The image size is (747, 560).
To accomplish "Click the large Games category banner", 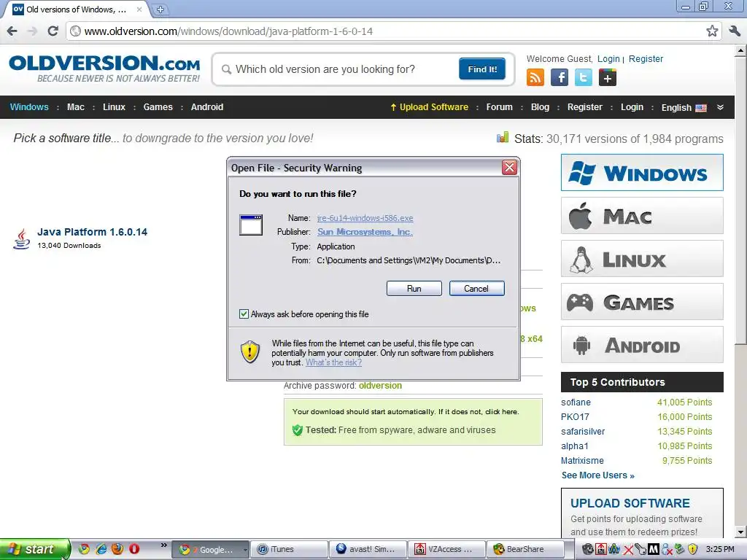I will tap(642, 301).
